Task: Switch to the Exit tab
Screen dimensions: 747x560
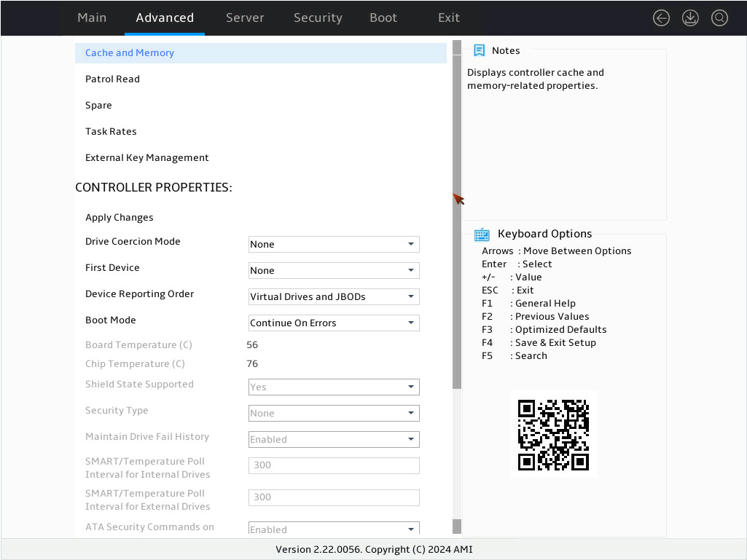Action: [x=449, y=17]
